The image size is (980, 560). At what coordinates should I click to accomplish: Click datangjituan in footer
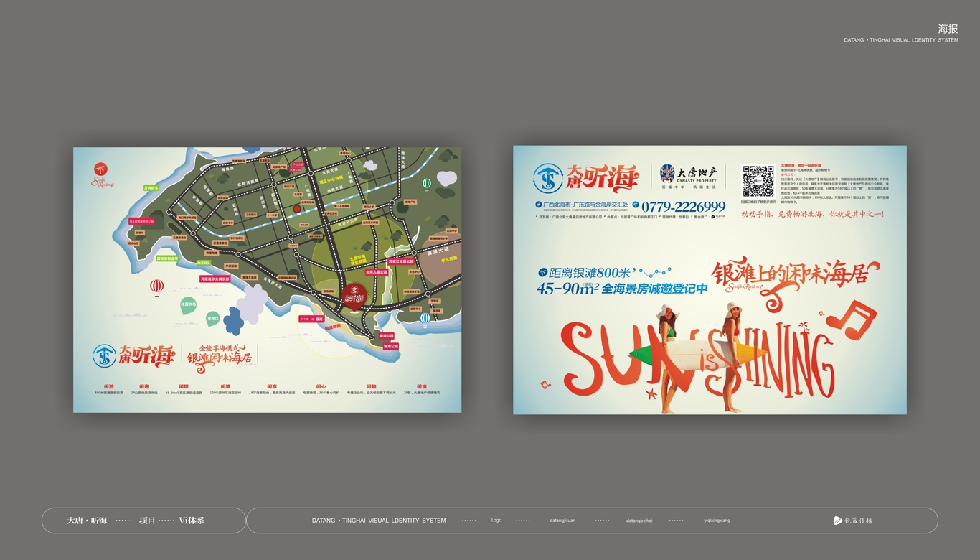[562, 521]
